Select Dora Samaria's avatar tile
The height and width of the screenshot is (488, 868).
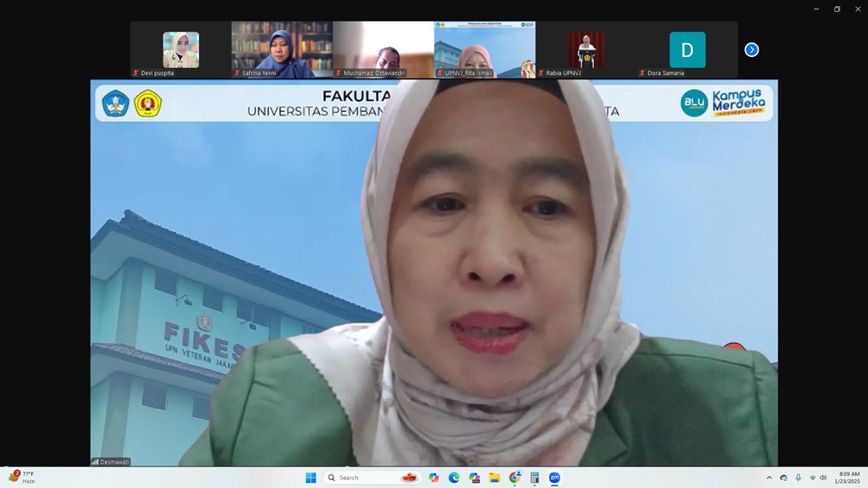687,50
